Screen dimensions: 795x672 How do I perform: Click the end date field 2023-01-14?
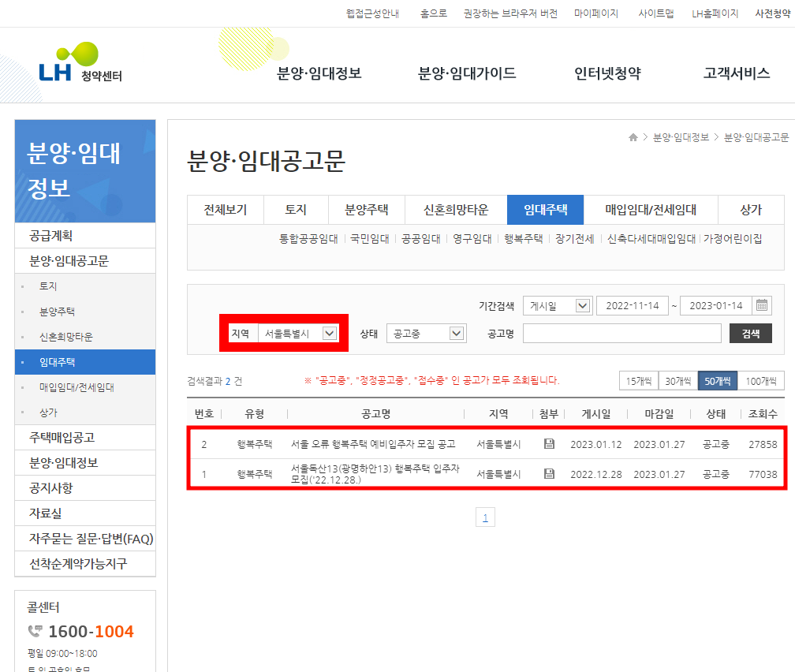(715, 305)
